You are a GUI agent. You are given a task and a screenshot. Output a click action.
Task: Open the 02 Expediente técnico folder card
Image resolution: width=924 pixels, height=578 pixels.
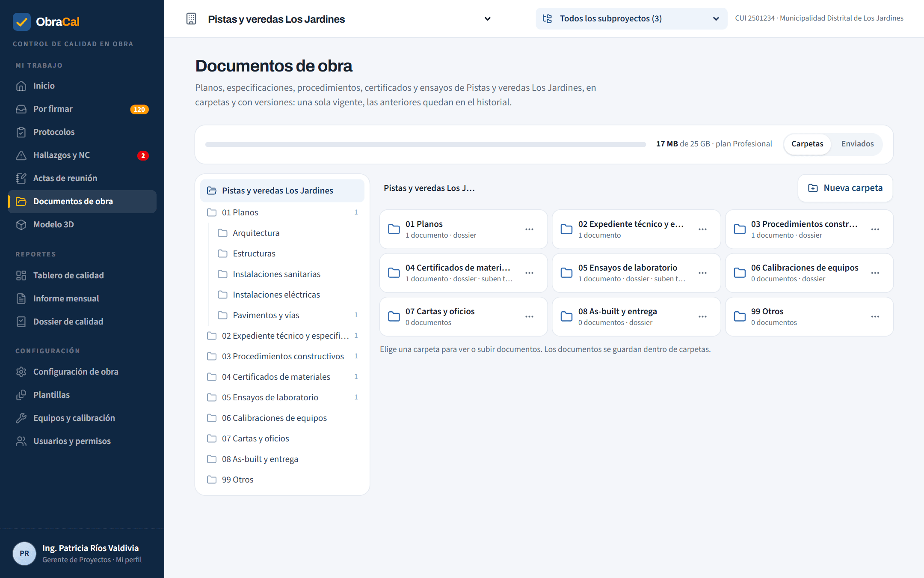pos(636,229)
